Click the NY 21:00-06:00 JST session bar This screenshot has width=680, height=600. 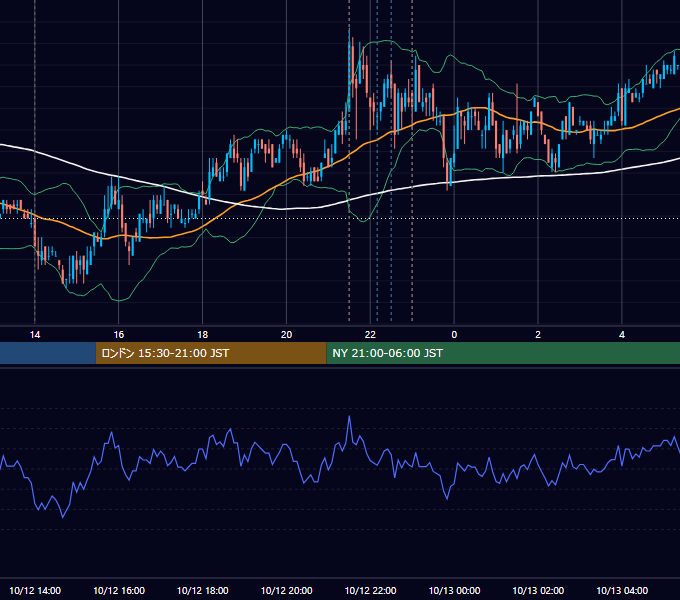coord(503,353)
